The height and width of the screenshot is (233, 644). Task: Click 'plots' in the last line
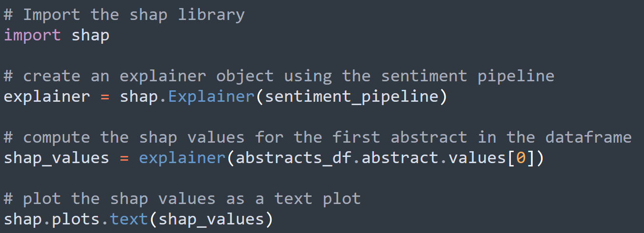point(76,220)
